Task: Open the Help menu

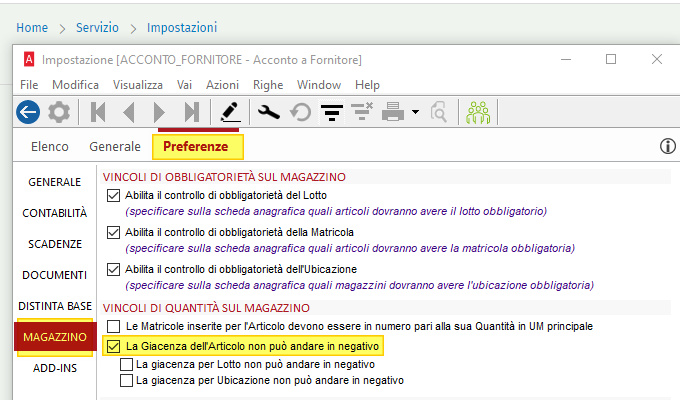Action: [x=367, y=85]
